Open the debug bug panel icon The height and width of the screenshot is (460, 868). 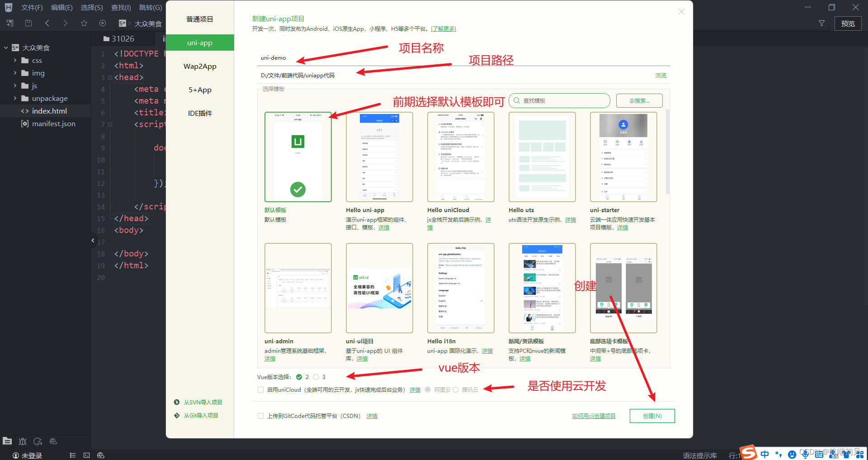click(23, 441)
